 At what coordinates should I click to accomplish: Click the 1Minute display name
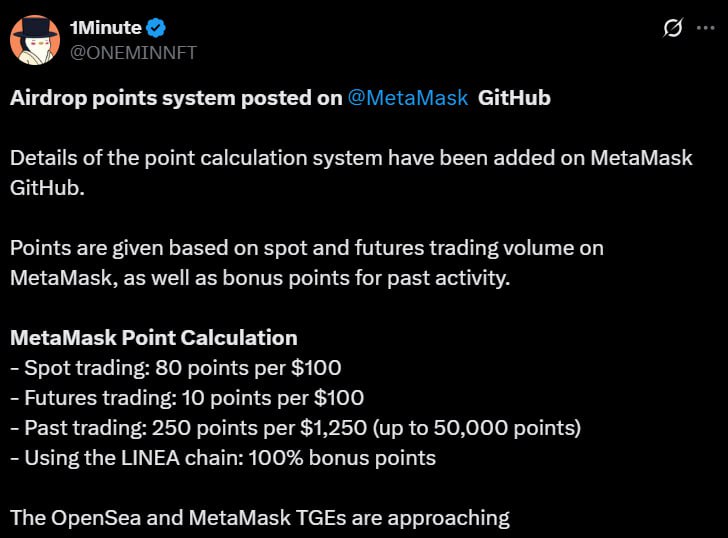click(x=105, y=28)
